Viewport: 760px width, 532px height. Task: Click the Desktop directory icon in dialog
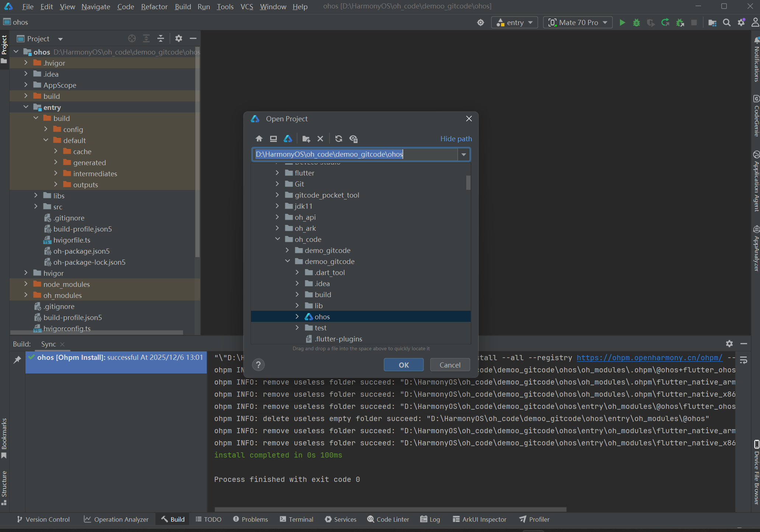coord(273,139)
